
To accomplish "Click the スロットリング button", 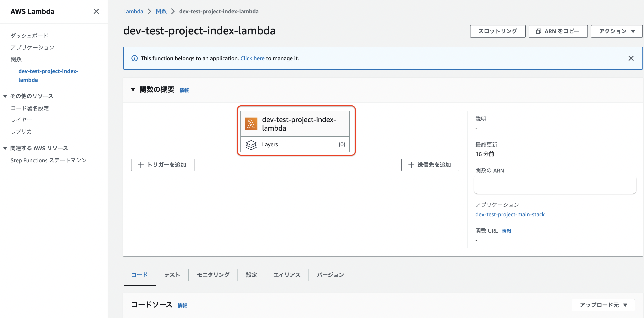I will (x=497, y=31).
